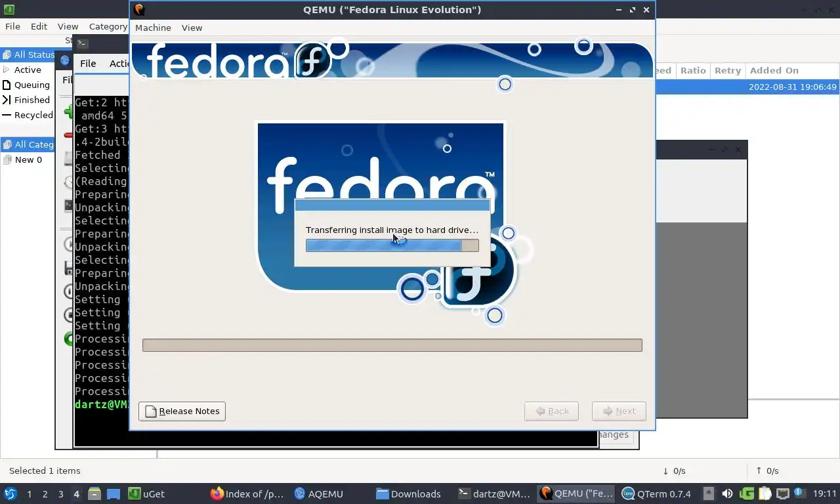
Task: Click the Release Notes button
Action: pyautogui.click(x=182, y=411)
